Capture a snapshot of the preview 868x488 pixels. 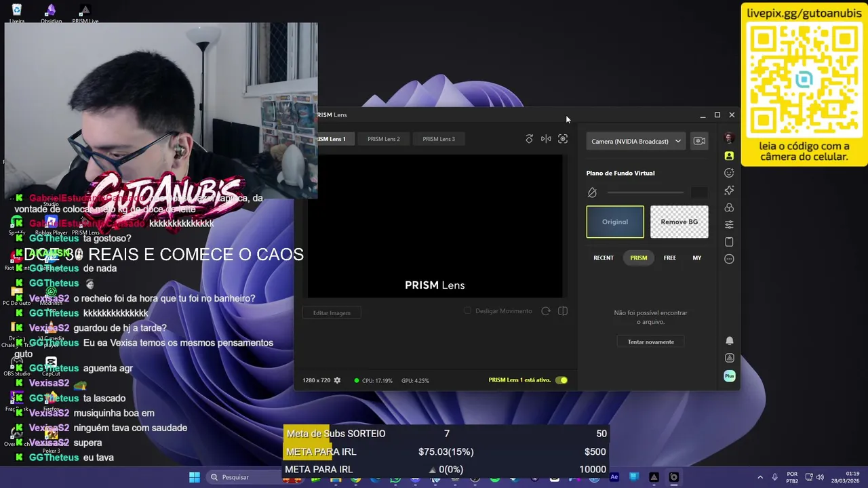tap(563, 139)
